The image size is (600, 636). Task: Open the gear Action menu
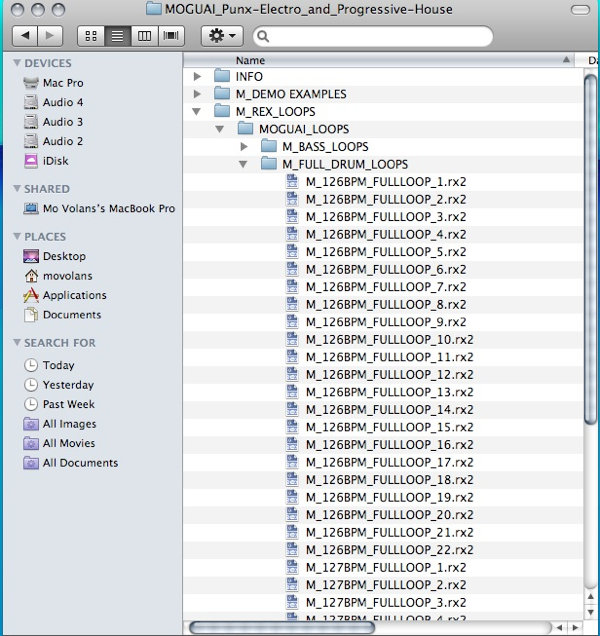click(x=222, y=36)
